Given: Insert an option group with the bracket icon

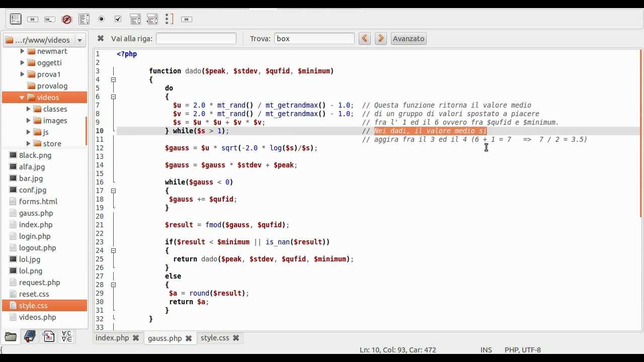Looking at the screenshot, I should click(x=169, y=19).
